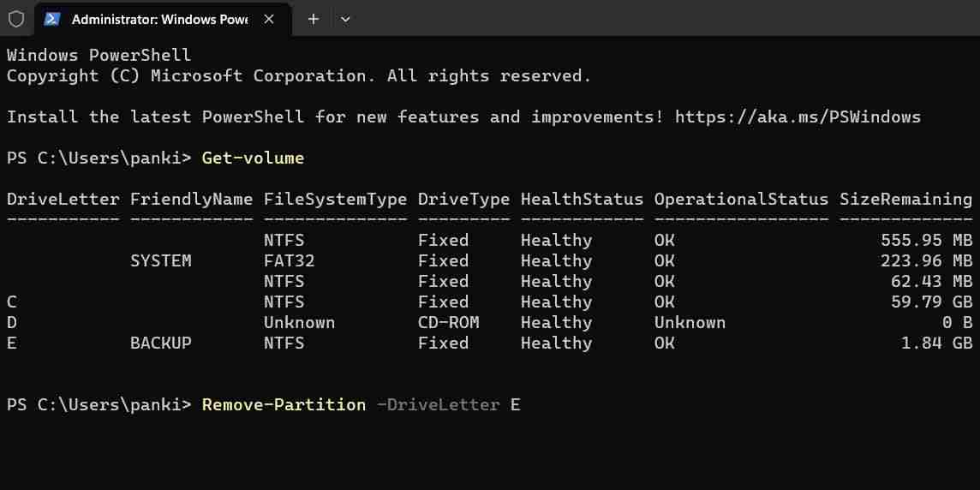Select the Administrator: Windows PowerShell tab
This screenshot has width=980, height=490.
(x=159, y=19)
